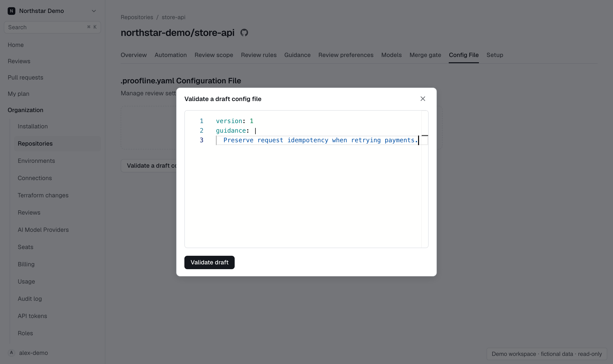The image size is (613, 364).
Task: Select the Organization section heading
Action: coord(25,110)
